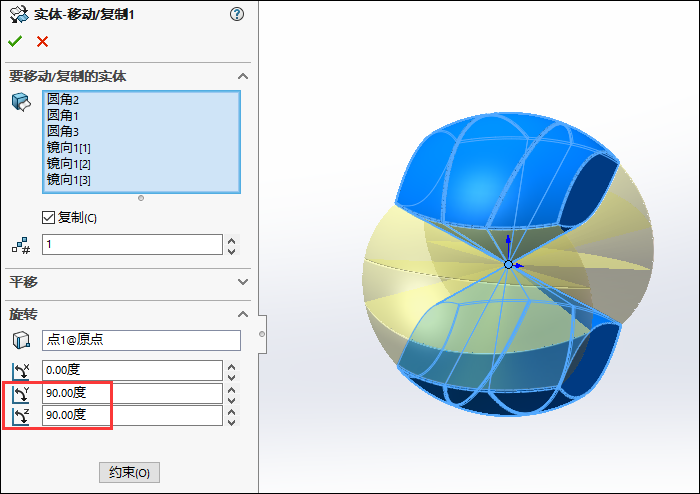The image size is (700, 494).
Task: Decrease Z rotation angle spinner down
Action: [231, 422]
